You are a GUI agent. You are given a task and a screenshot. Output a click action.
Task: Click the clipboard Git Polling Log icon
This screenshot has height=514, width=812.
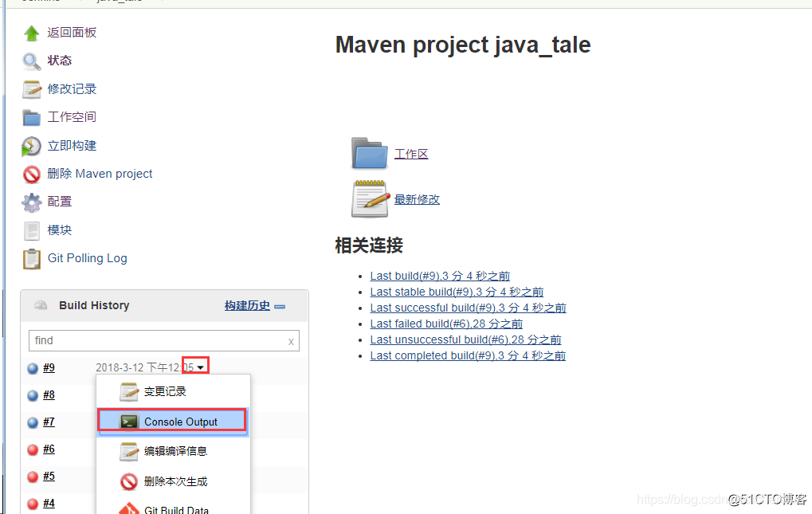click(x=32, y=259)
